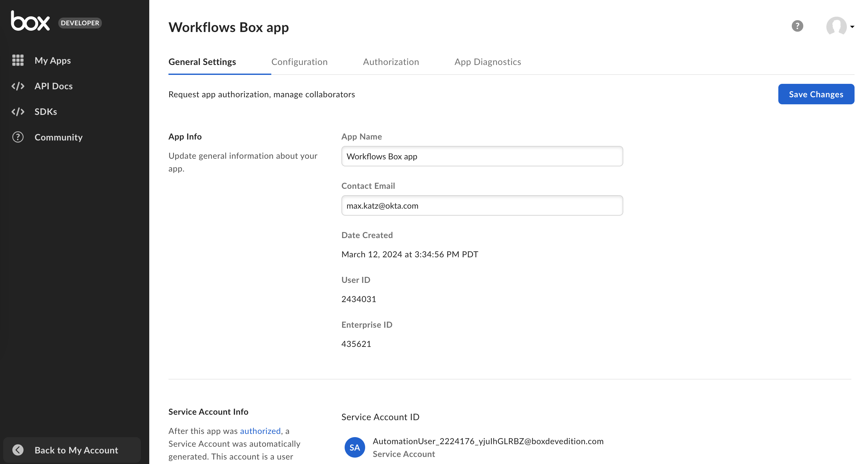
Task: Click Back to My Account
Action: (76, 450)
